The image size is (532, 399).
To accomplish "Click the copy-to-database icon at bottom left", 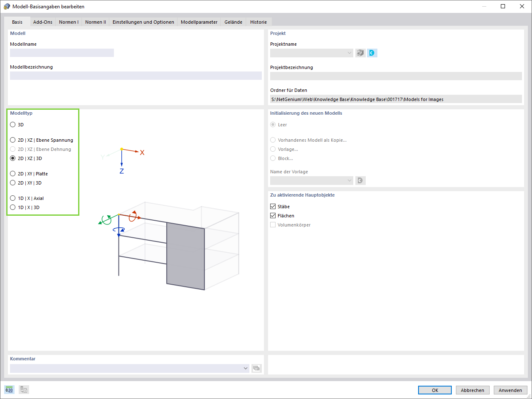I will [x=23, y=389].
